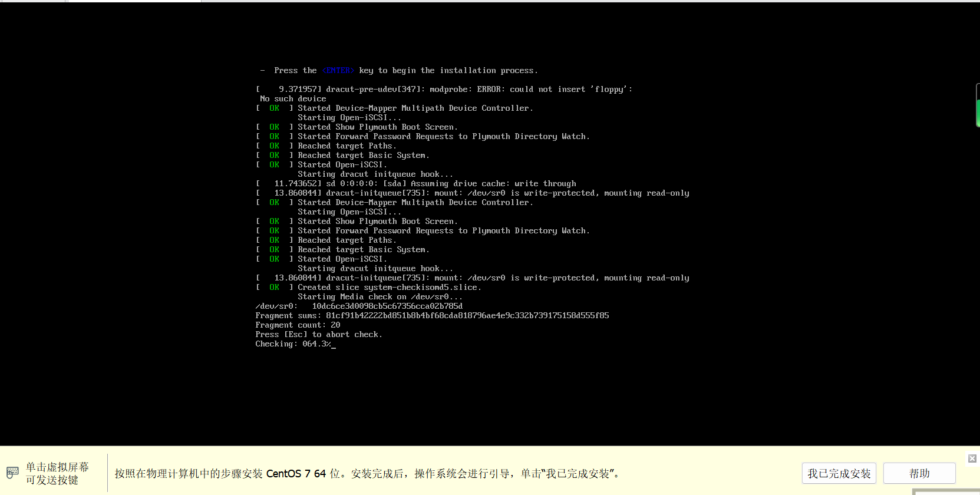Click the CentOS 7 64 位 installation instruction text
The image size is (980, 495).
(x=368, y=473)
